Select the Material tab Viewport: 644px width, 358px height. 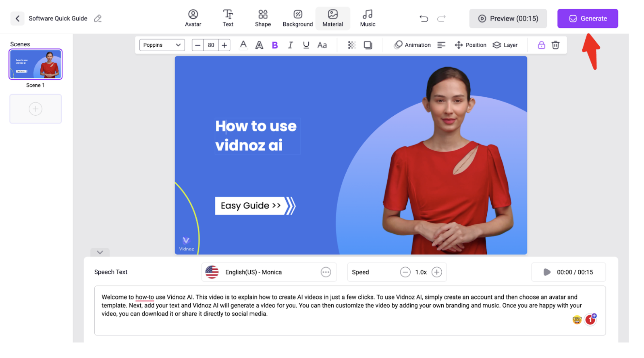tap(333, 19)
